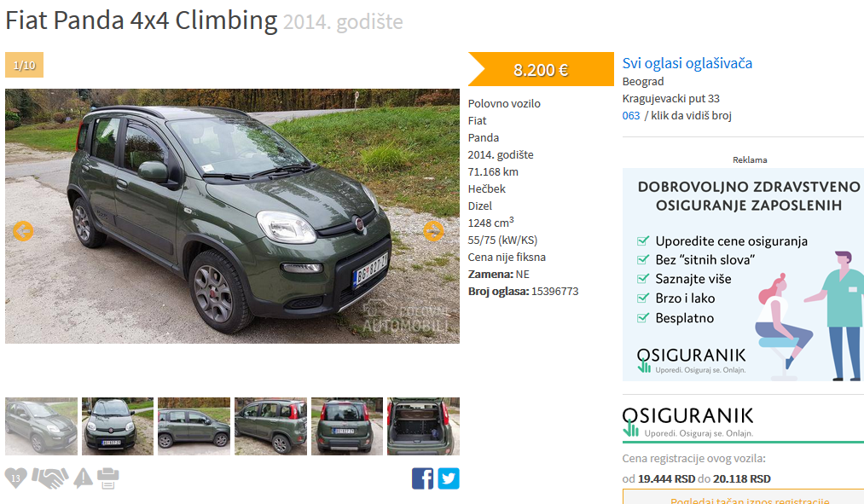
Task: Reveal phone number starting with 063
Action: pyautogui.click(x=676, y=116)
